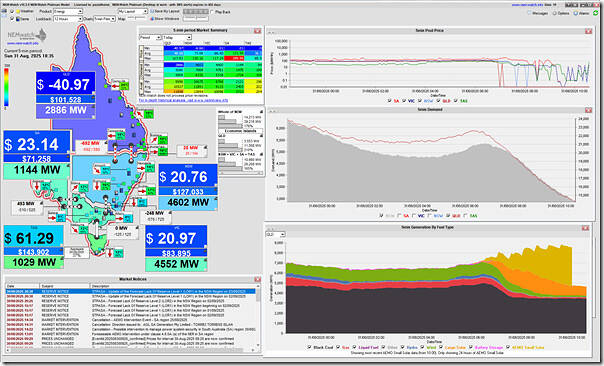Screen dimensions: 604x366
Task: Click the Subject column header in Market Notices
Action: click(x=65, y=286)
